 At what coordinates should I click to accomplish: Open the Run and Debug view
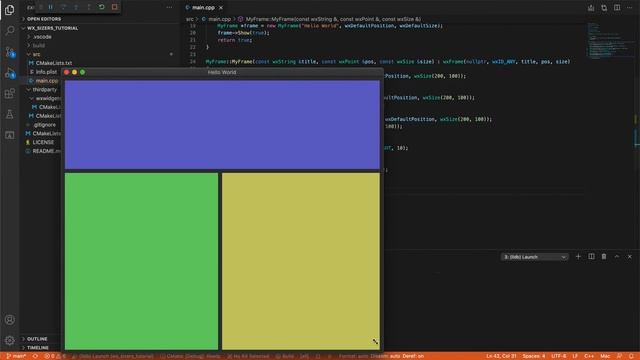[9, 73]
